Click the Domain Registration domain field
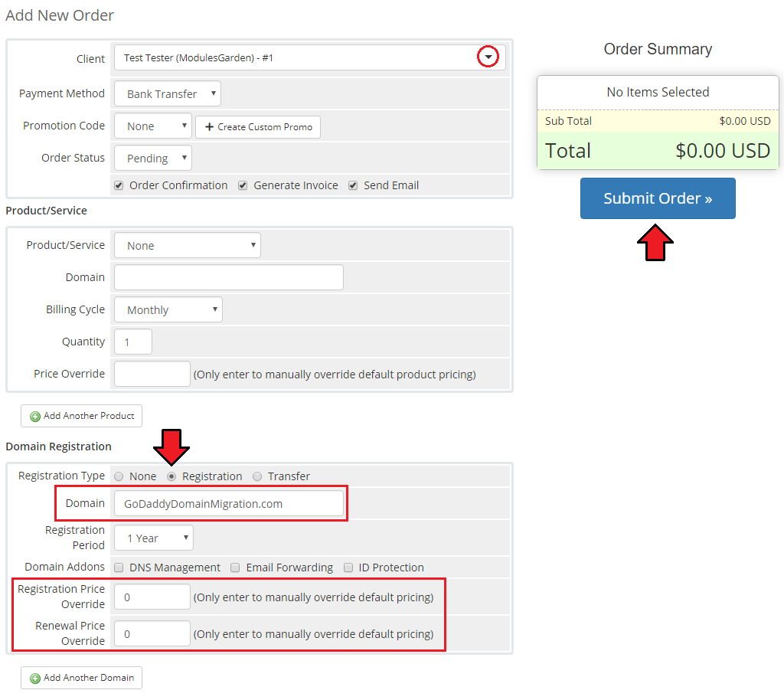This screenshot has height=700, width=784. tap(229, 503)
